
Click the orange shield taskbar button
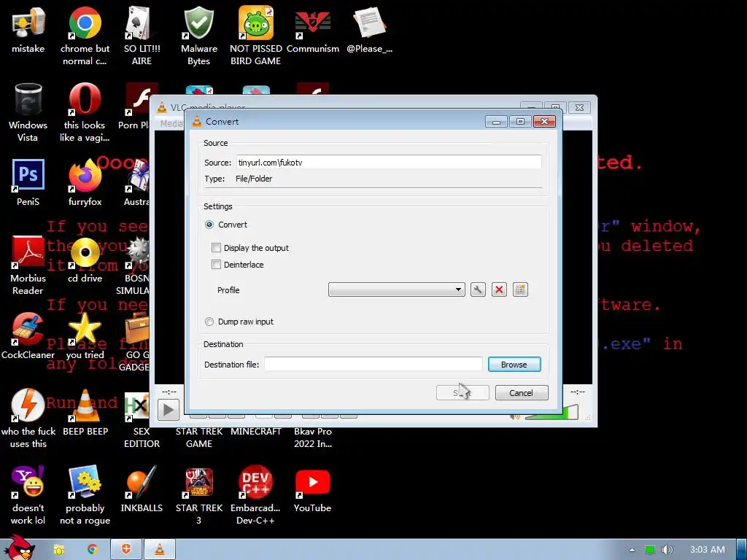126,550
